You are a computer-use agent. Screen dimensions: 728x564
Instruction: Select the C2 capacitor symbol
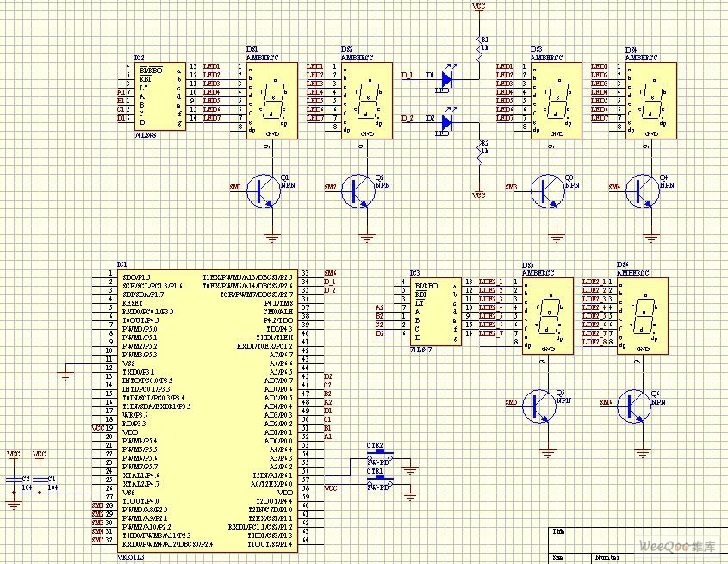pos(14,478)
